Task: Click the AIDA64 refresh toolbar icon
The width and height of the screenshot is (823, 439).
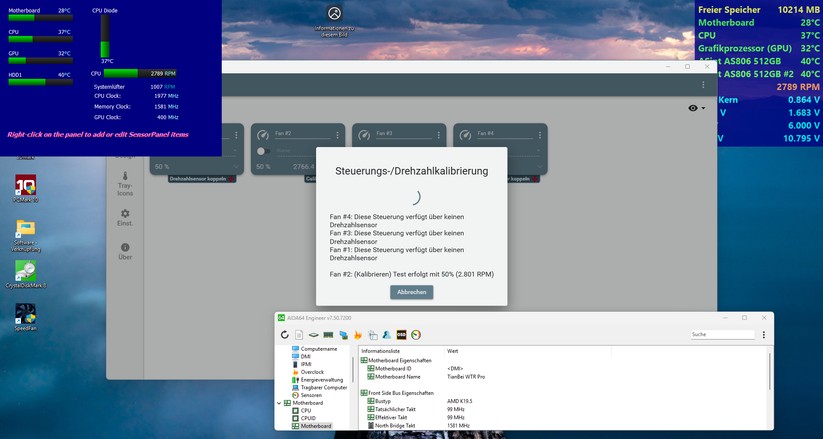Action: pos(285,334)
